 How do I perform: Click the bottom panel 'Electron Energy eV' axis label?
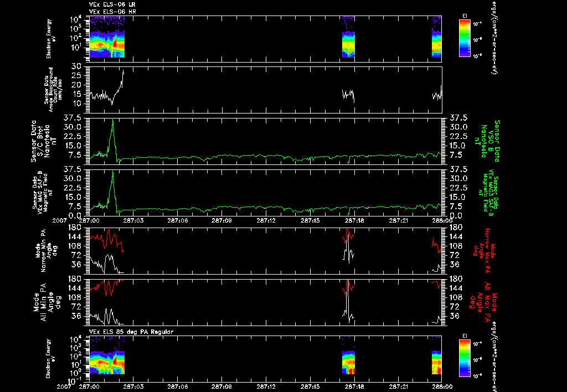coord(50,359)
